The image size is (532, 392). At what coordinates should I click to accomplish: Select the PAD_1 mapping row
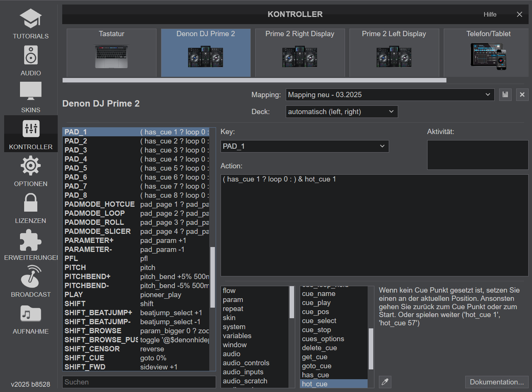coord(136,132)
